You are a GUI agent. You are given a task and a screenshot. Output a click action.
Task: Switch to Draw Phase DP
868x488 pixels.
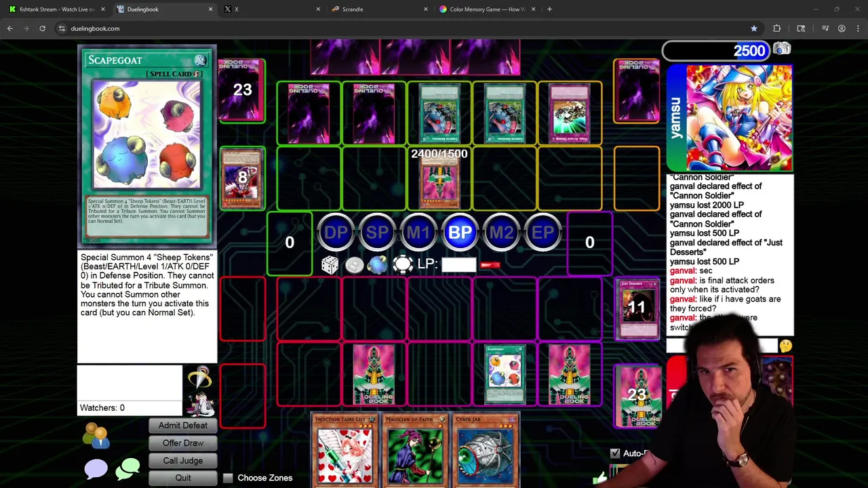[336, 232]
